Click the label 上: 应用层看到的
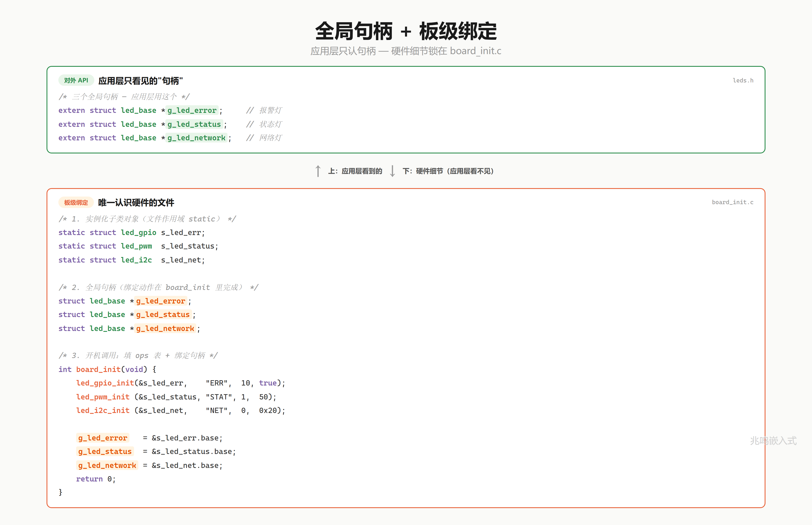This screenshot has width=812, height=525. [x=355, y=171]
